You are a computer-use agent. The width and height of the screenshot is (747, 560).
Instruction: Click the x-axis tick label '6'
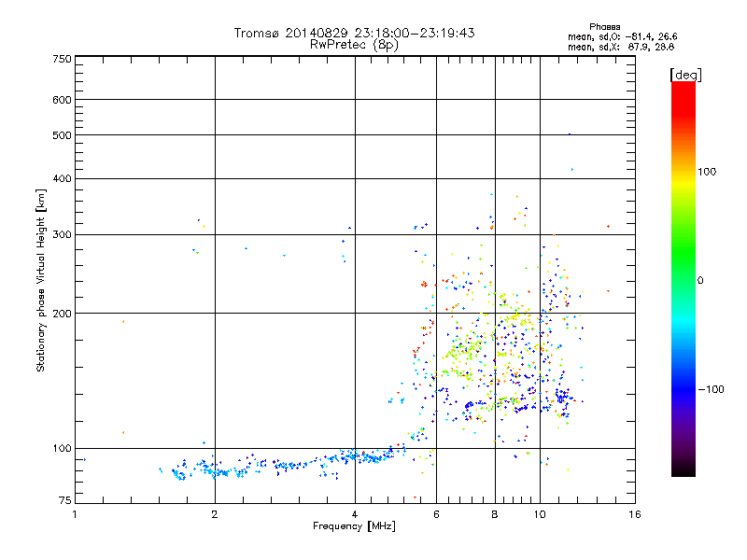436,514
